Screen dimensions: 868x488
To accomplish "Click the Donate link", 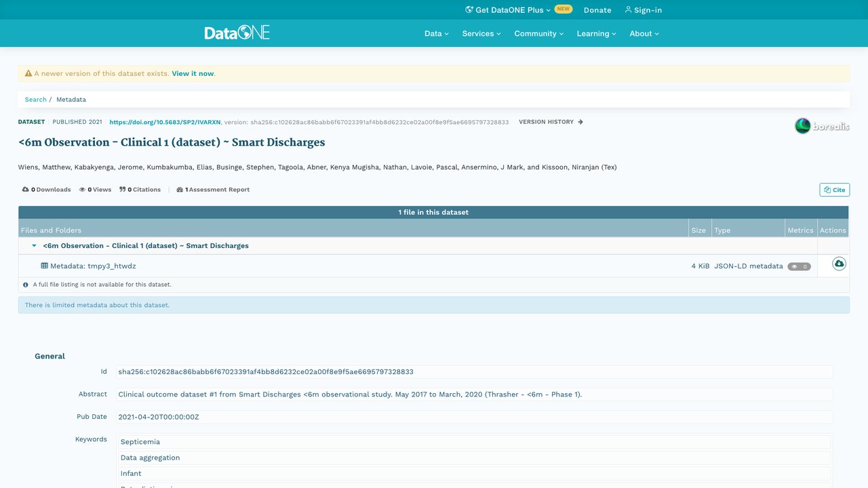I will pyautogui.click(x=597, y=10).
